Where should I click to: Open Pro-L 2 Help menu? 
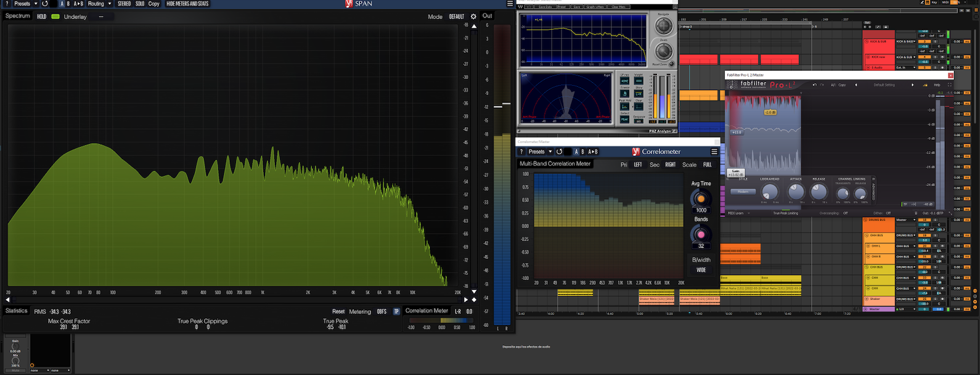pos(937,85)
